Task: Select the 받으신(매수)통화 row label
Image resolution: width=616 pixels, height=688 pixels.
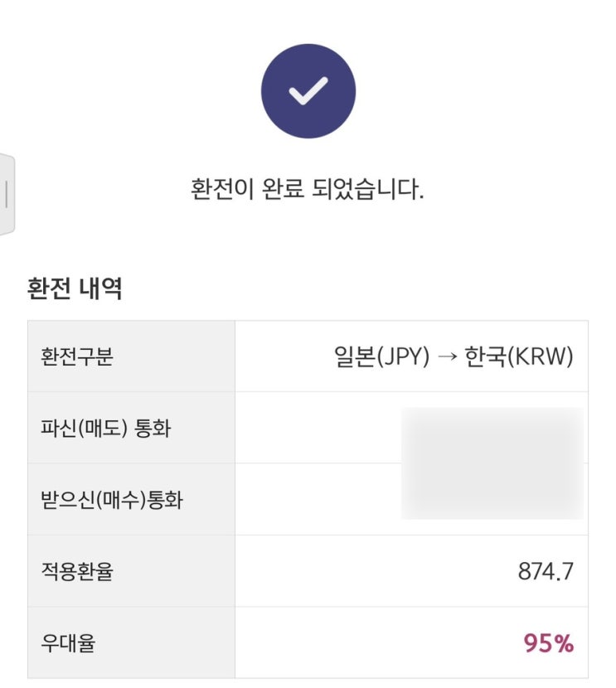Action: (111, 500)
